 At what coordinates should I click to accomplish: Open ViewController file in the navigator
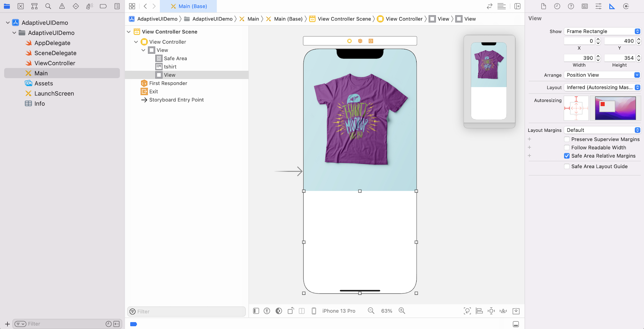pyautogui.click(x=55, y=63)
